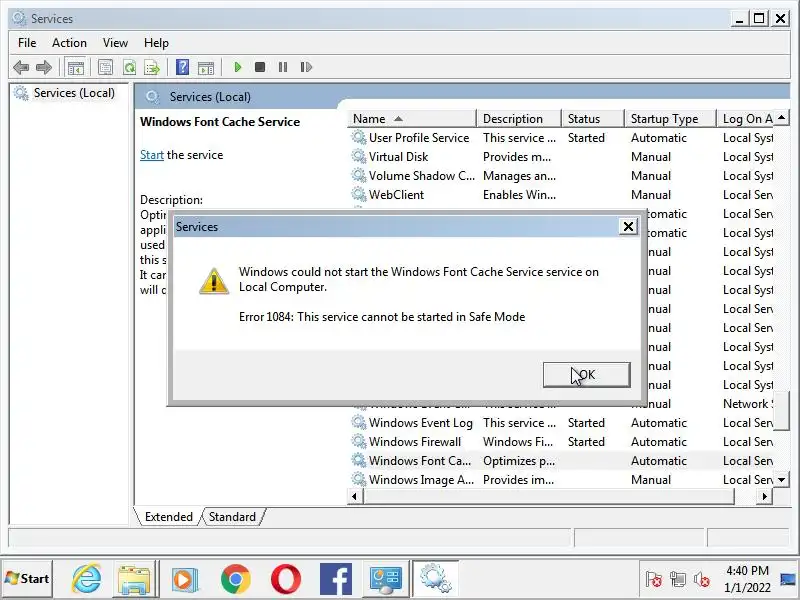
Task: Sort by the Log On As column header
Action: pos(747,119)
